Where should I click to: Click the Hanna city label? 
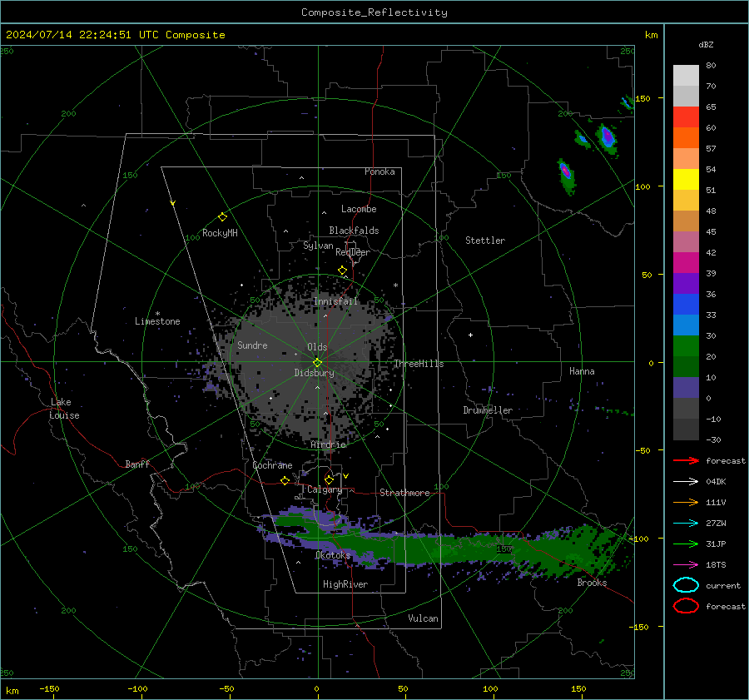point(582,371)
